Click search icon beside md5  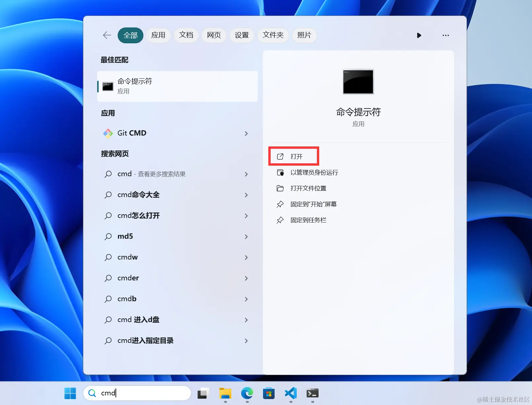108,237
